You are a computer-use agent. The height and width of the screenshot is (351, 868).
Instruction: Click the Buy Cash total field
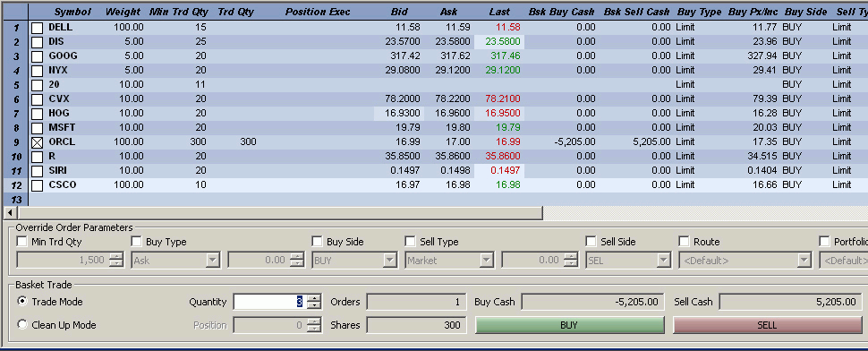592,303
